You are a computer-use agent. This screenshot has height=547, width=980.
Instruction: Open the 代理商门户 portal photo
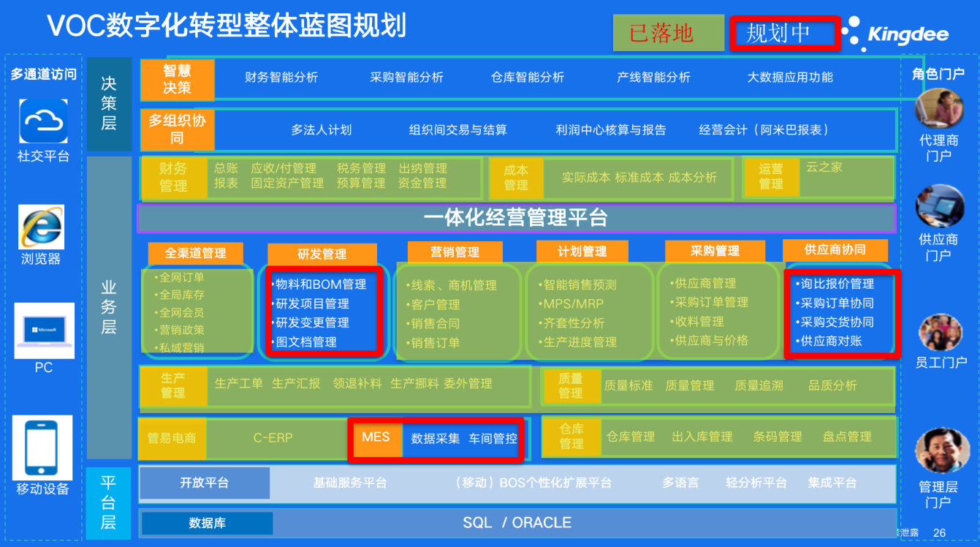click(x=939, y=108)
